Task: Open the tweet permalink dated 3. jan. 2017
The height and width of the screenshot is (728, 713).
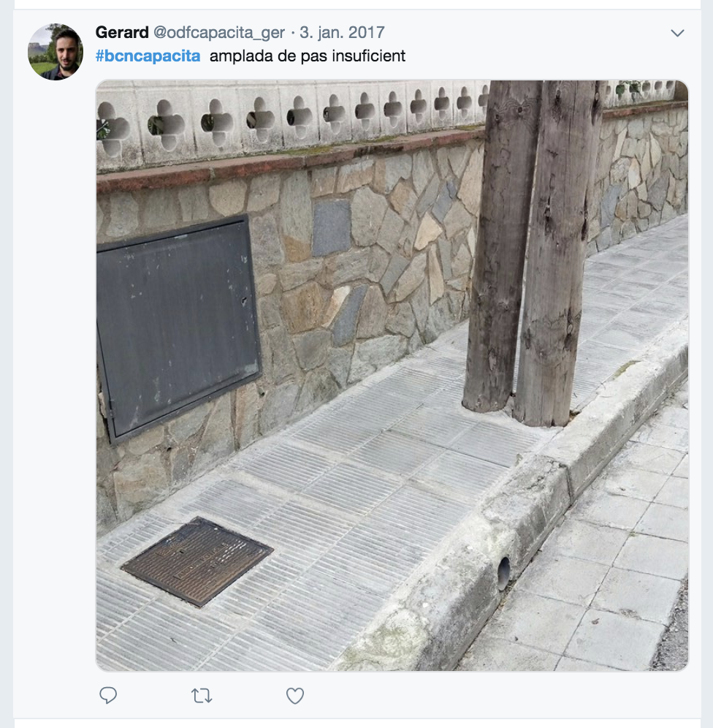Action: pyautogui.click(x=342, y=32)
